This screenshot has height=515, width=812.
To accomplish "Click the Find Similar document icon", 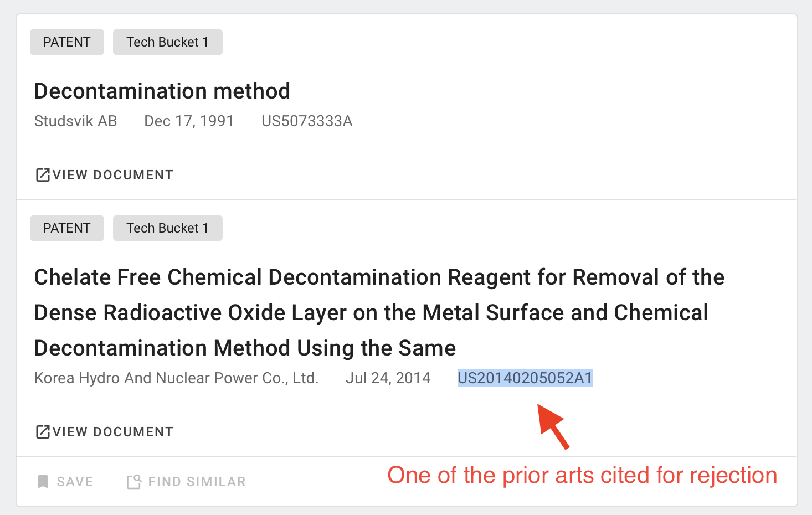I will 134,482.
